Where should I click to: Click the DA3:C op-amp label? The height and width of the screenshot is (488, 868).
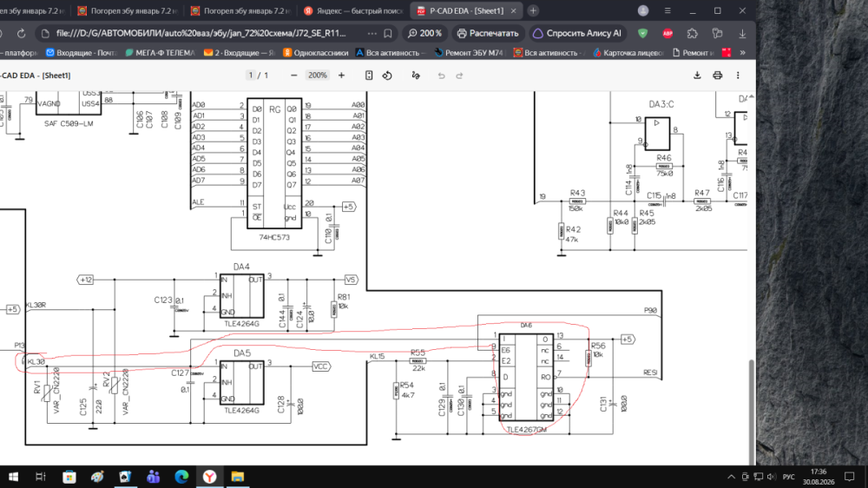coord(661,104)
